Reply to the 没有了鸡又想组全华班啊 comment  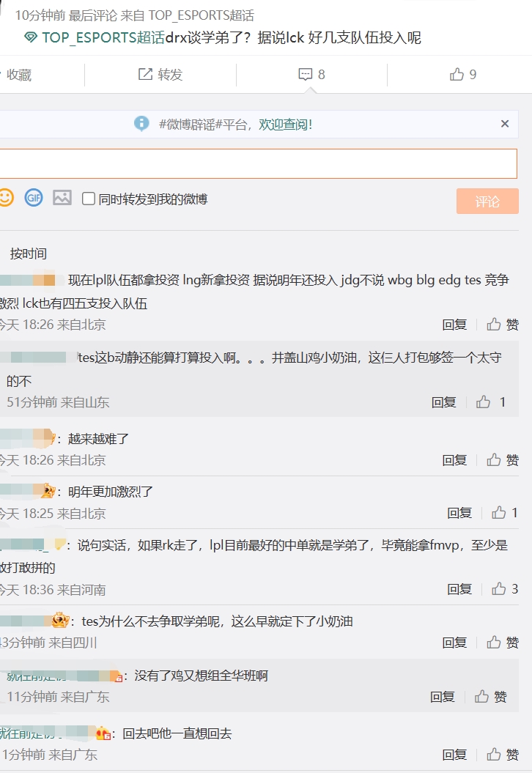(x=443, y=697)
